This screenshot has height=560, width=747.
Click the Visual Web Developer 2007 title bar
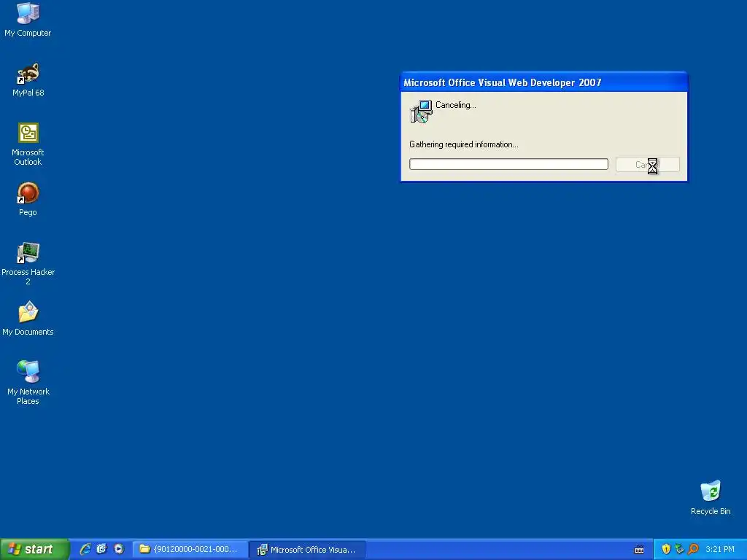[544, 82]
